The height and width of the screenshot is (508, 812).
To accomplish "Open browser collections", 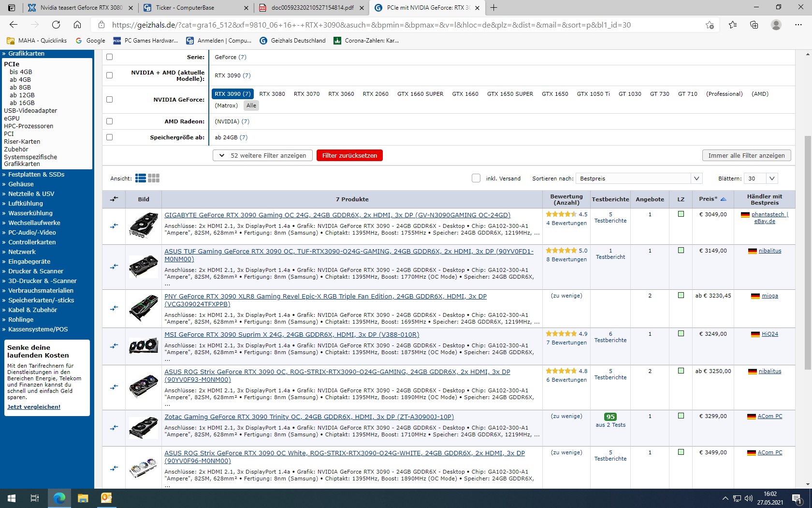I will [754, 25].
